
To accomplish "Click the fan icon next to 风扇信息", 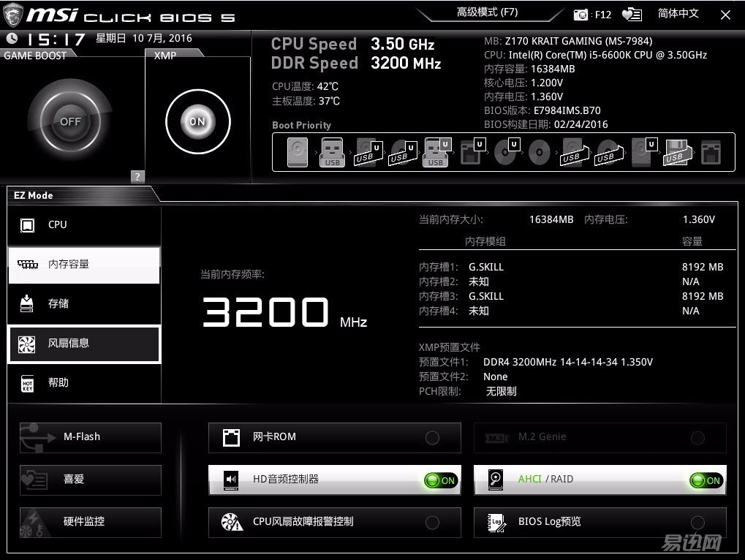I will click(26, 344).
